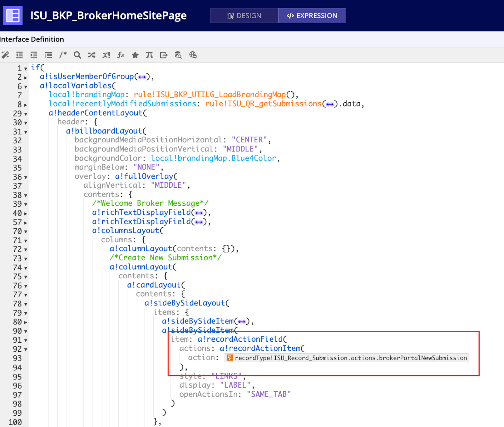Click marginBelow "NONE" value

click(x=146, y=167)
